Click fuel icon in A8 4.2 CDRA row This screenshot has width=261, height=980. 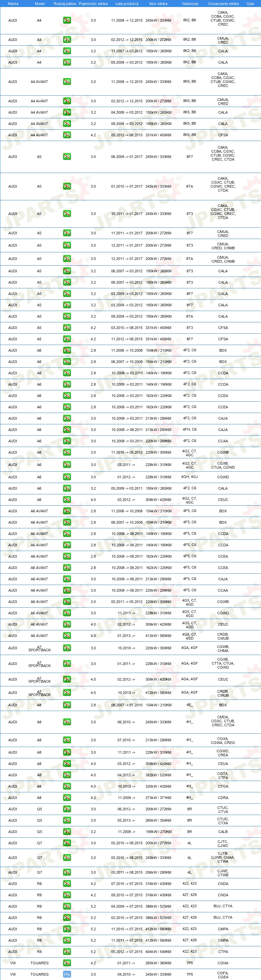coord(67,797)
